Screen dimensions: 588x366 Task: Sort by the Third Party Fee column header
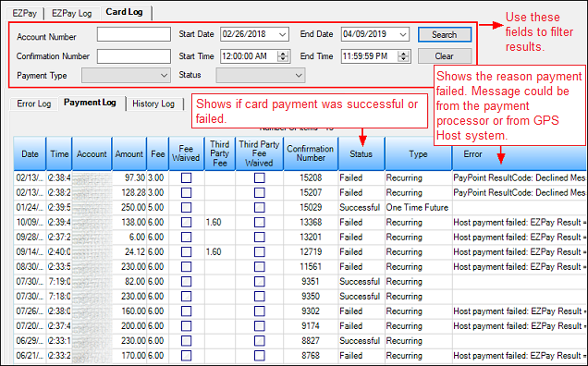[220, 153]
